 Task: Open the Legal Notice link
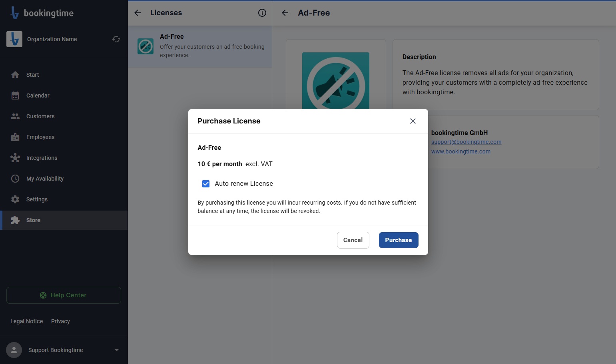[26, 321]
